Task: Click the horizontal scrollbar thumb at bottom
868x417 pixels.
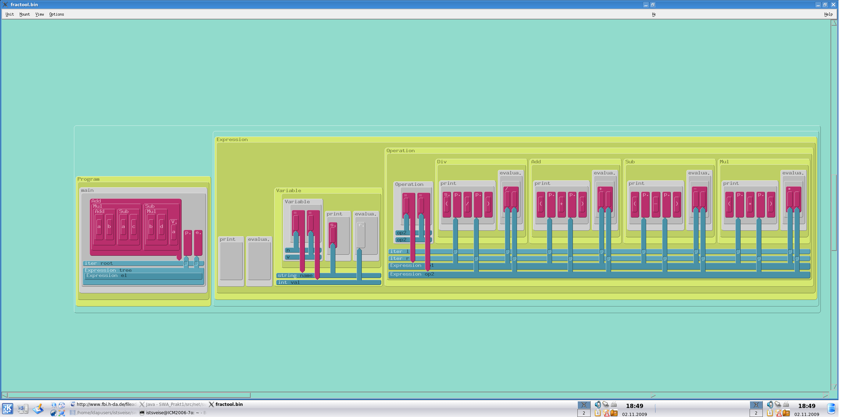Action: tap(128, 395)
